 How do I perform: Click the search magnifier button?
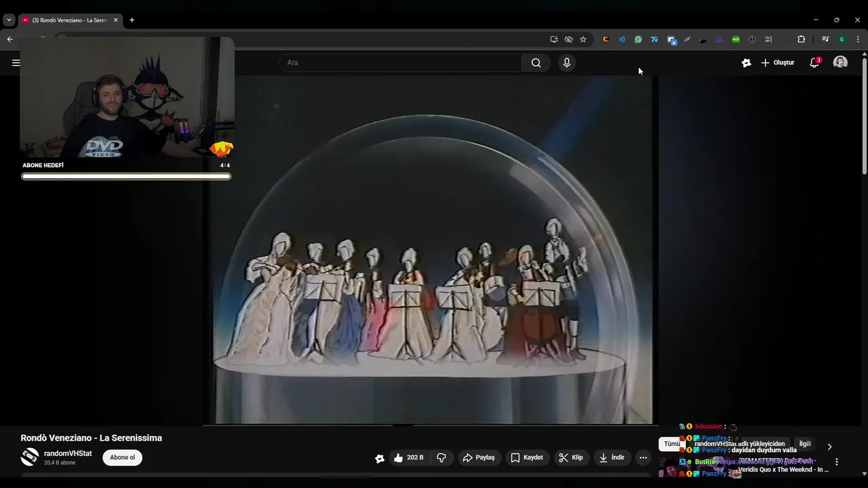point(536,63)
